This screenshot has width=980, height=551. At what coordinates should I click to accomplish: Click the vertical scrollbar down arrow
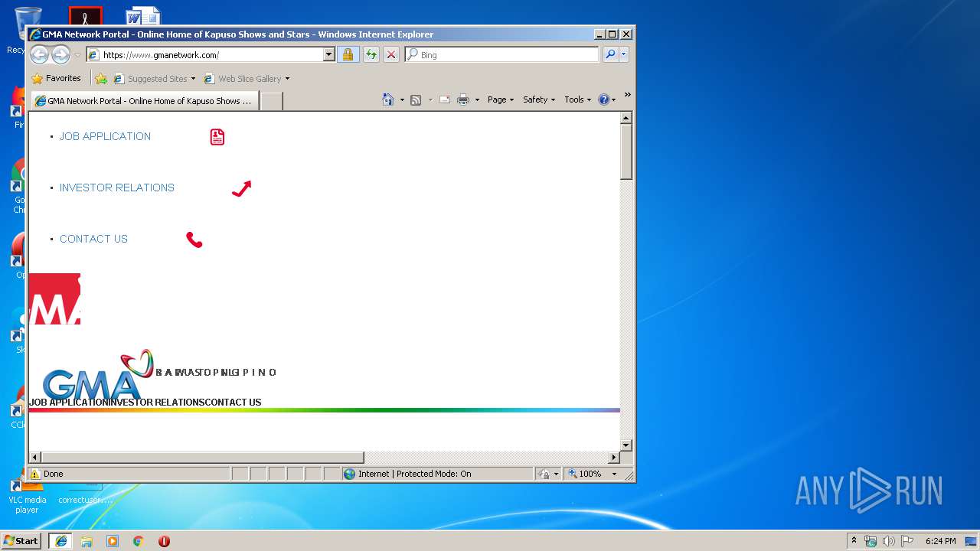[626, 445]
